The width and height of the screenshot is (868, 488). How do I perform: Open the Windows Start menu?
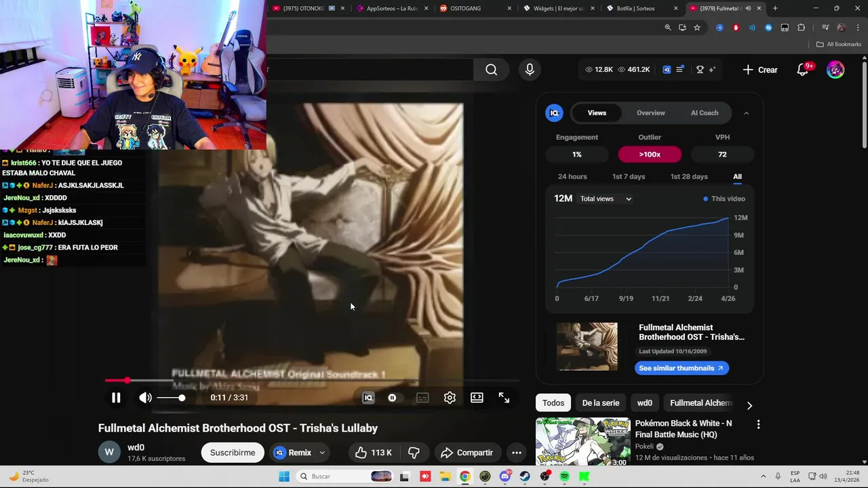[284, 476]
